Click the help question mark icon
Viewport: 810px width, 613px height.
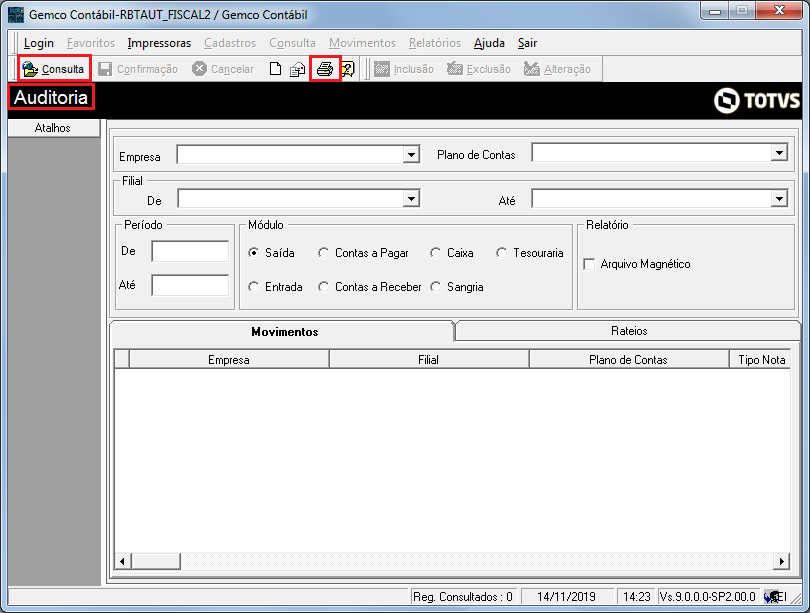click(x=348, y=69)
